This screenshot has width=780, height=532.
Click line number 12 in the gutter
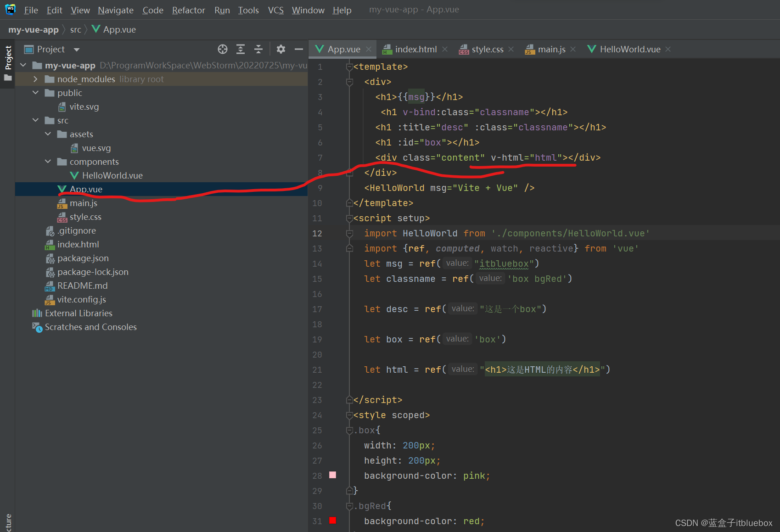(x=317, y=233)
